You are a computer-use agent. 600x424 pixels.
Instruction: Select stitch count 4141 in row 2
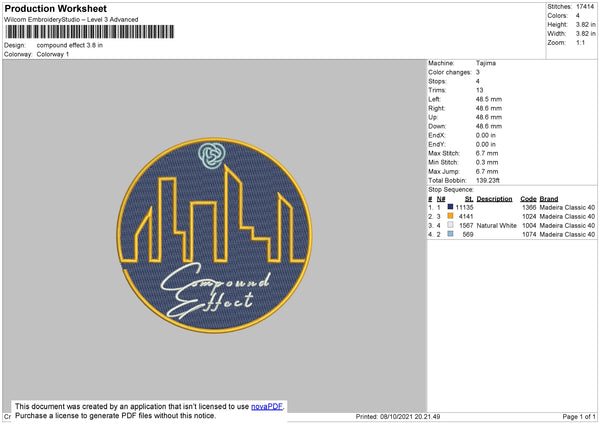coord(466,216)
